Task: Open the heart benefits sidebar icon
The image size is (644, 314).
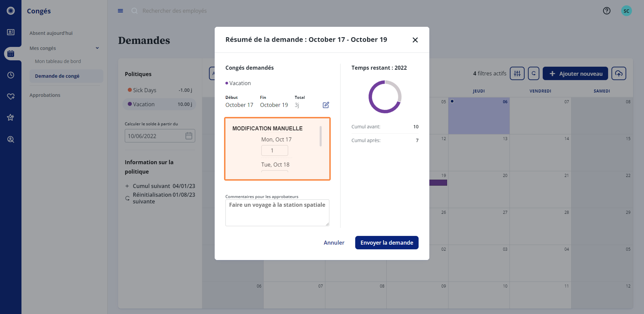Action: point(11,96)
